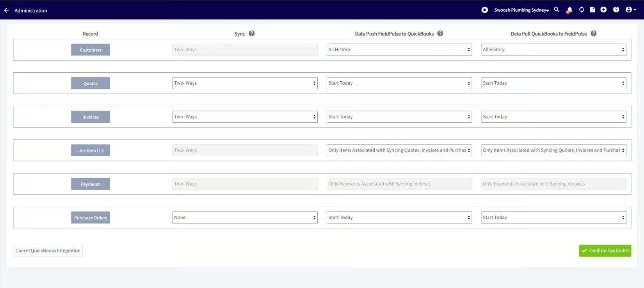Open the Invoices Sync Two-Ways dropdown
The image size is (644, 288).
tap(245, 117)
